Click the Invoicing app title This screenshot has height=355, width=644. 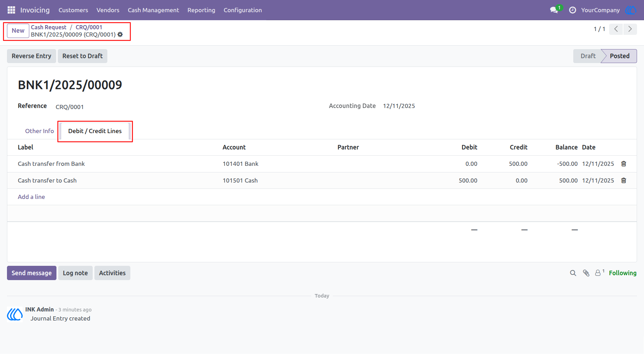(x=35, y=10)
